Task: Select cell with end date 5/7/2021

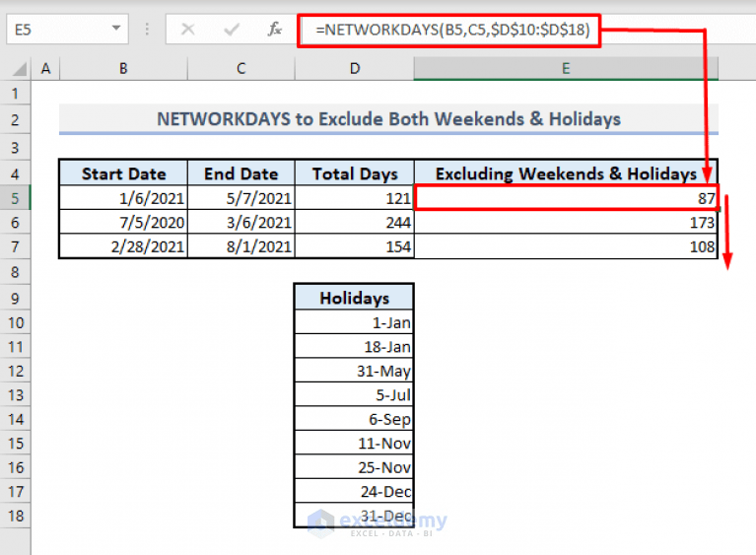Action: click(241, 198)
